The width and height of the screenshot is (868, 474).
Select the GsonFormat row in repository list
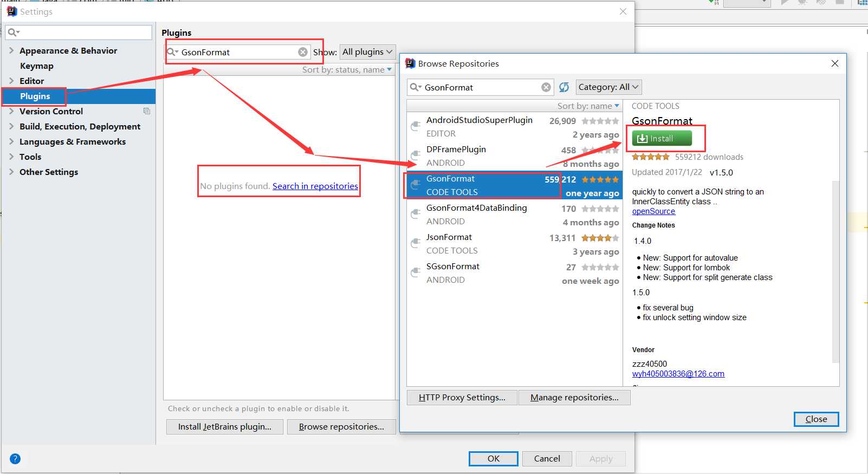pyautogui.click(x=514, y=185)
